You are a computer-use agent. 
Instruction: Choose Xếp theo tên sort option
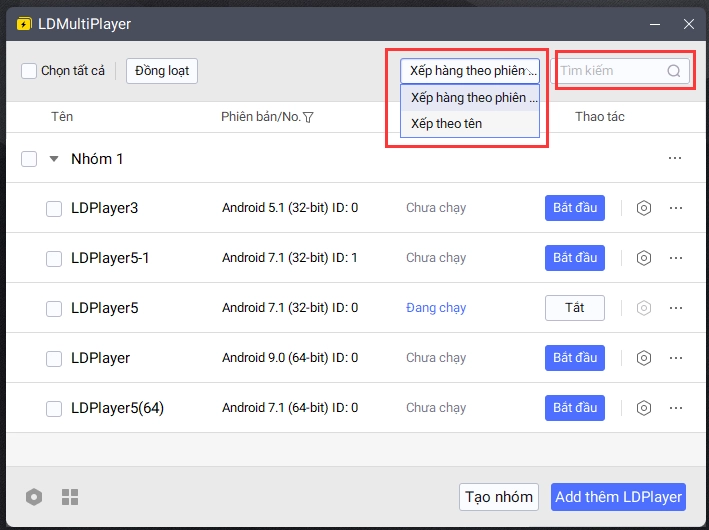point(470,123)
